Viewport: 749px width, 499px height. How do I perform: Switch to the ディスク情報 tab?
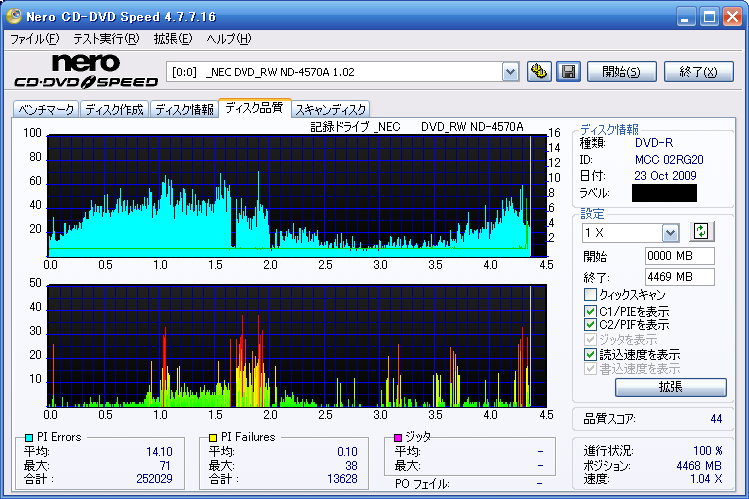click(184, 109)
